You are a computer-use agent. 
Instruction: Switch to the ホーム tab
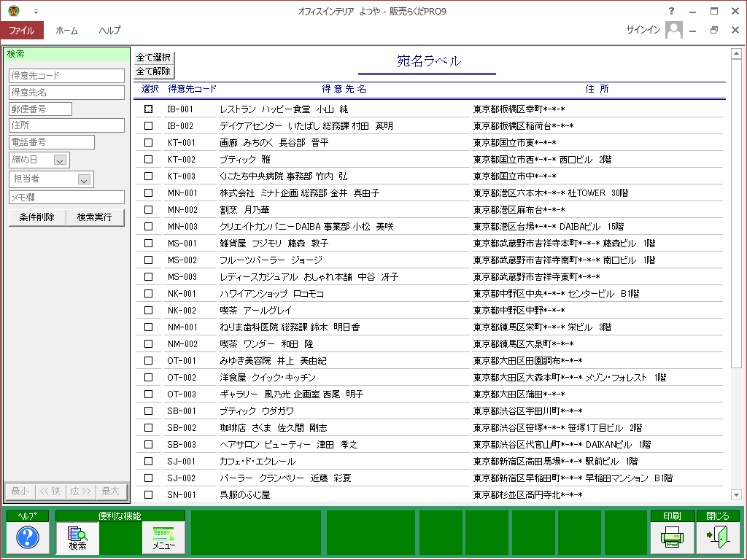point(66,30)
